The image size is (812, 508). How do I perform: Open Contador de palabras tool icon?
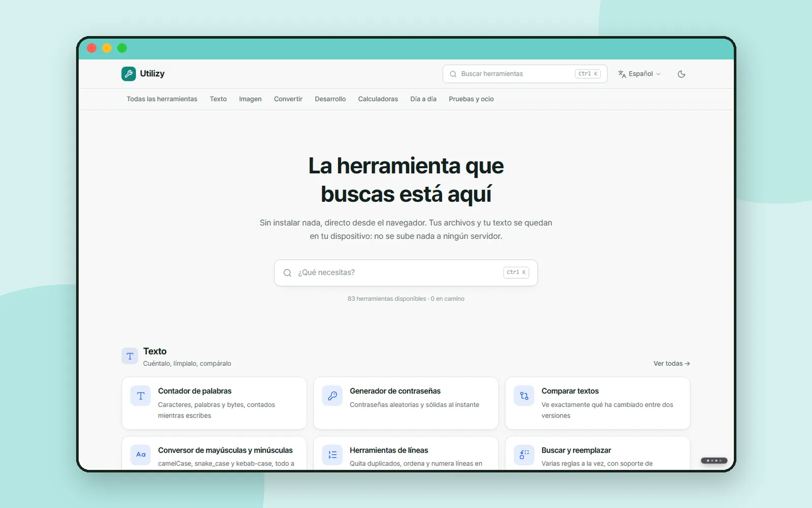(141, 396)
